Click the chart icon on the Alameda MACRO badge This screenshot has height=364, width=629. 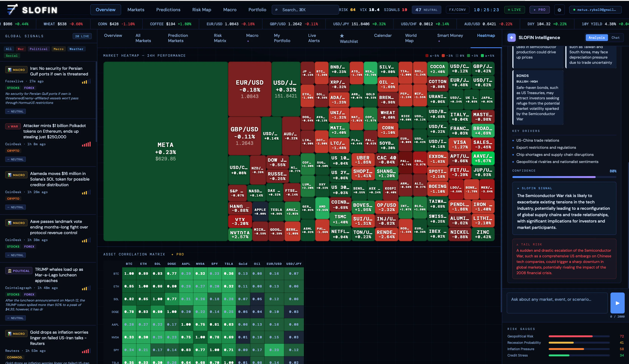pyautogui.click(x=10, y=175)
